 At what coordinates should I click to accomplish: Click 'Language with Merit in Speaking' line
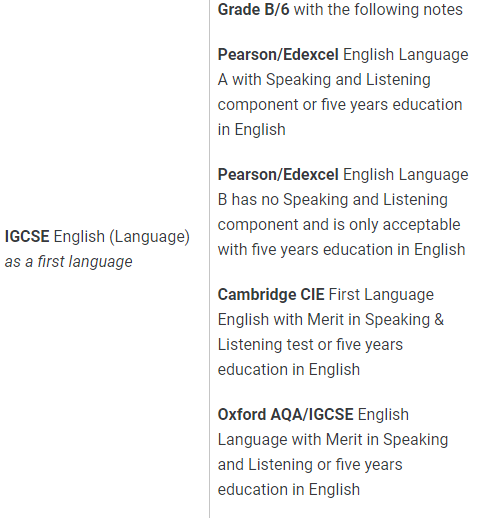333,440
